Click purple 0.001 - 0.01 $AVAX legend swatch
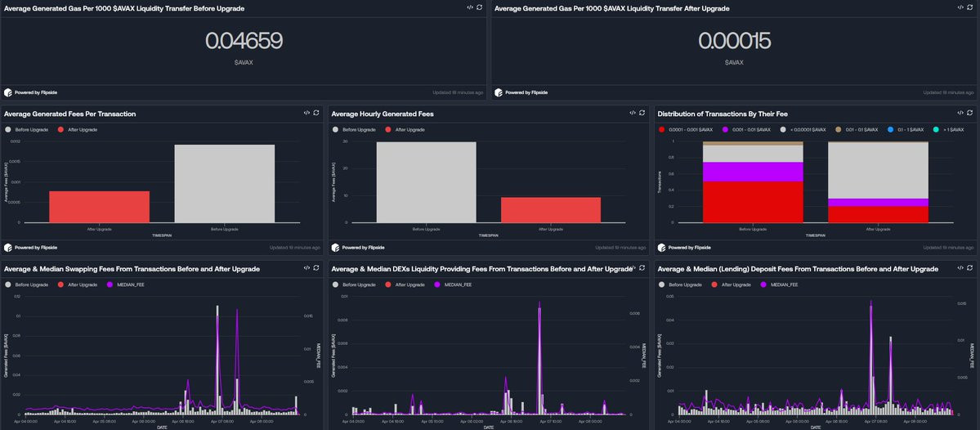980x430 pixels. pos(725,129)
